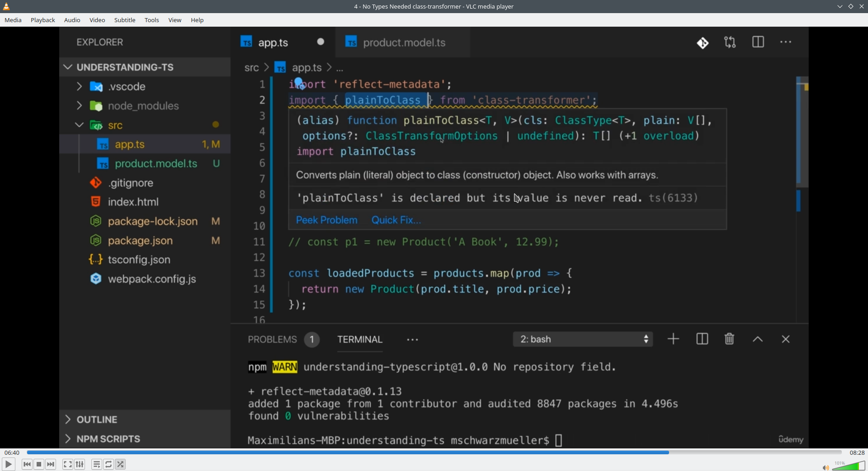Viewport: 868px width, 471px height.
Task: Show more panel tabs ellipsis
Action: [x=413, y=340]
